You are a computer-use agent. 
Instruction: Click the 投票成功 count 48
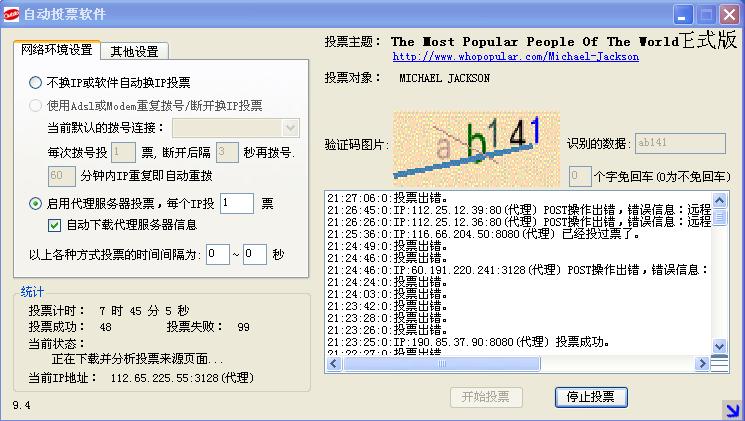coord(105,327)
